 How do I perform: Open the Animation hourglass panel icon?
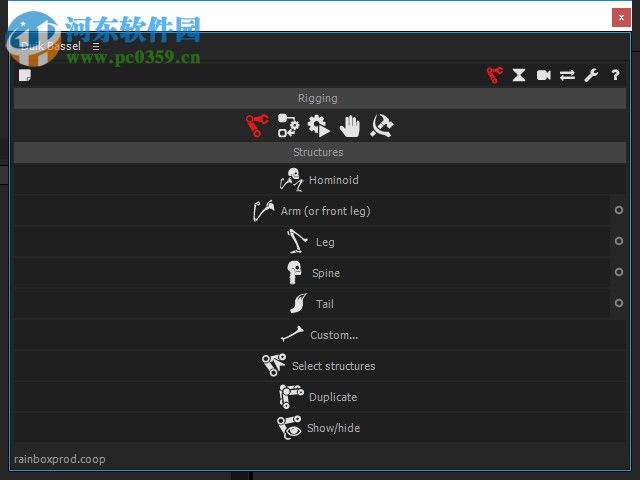pos(519,75)
